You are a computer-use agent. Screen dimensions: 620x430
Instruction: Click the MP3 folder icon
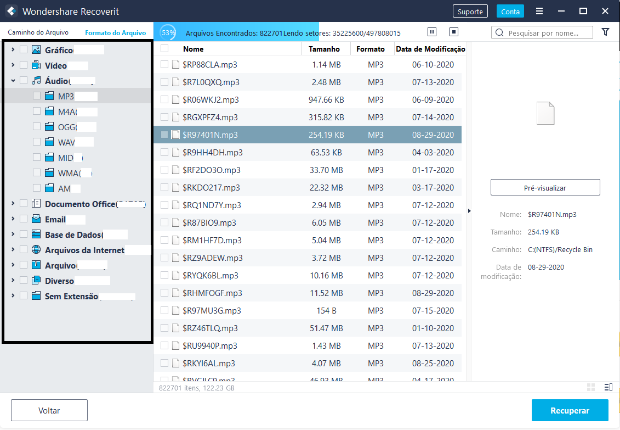(49, 96)
